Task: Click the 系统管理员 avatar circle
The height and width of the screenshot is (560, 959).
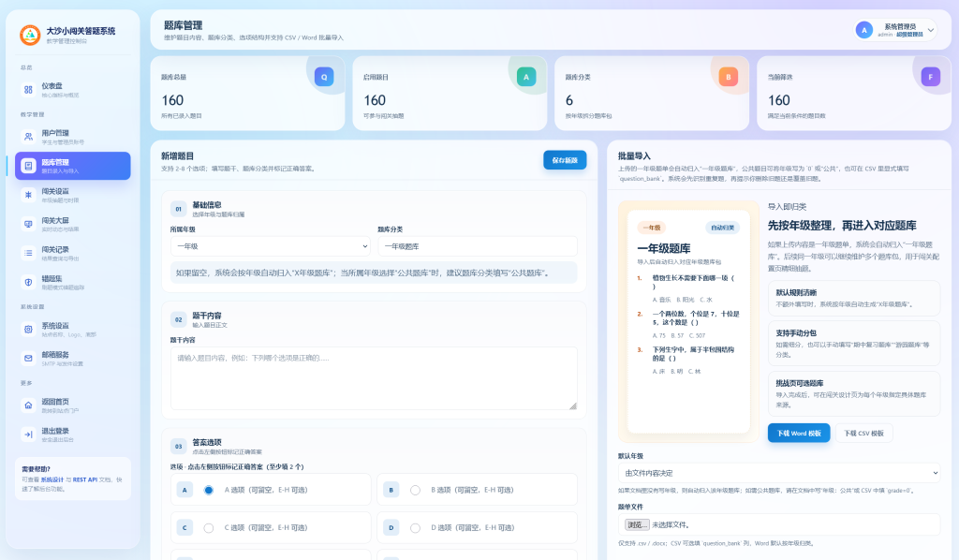Action: (863, 30)
